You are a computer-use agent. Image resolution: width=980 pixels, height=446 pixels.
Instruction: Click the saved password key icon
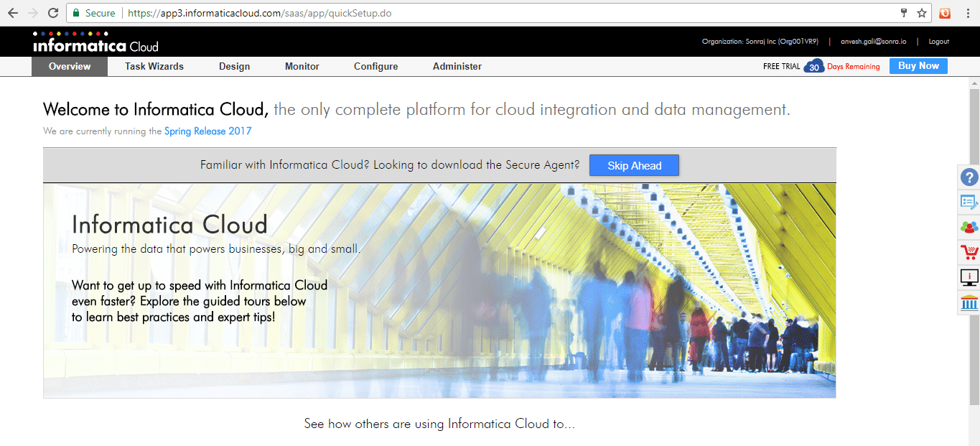pos(905,13)
